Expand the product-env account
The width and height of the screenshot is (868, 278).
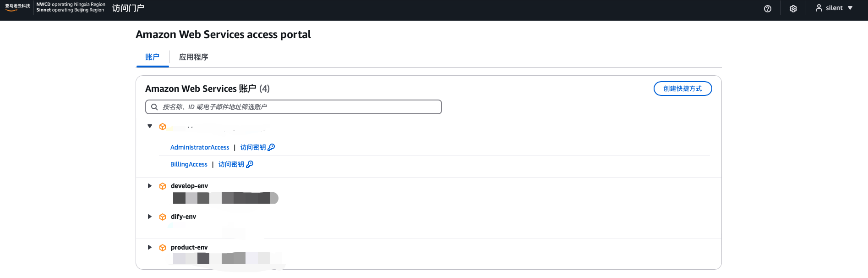click(150, 247)
